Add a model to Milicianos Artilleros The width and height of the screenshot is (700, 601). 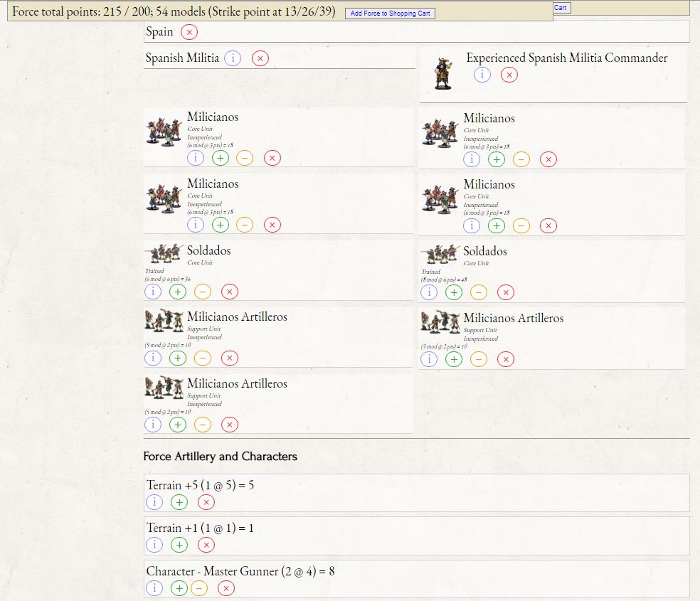pos(177,358)
